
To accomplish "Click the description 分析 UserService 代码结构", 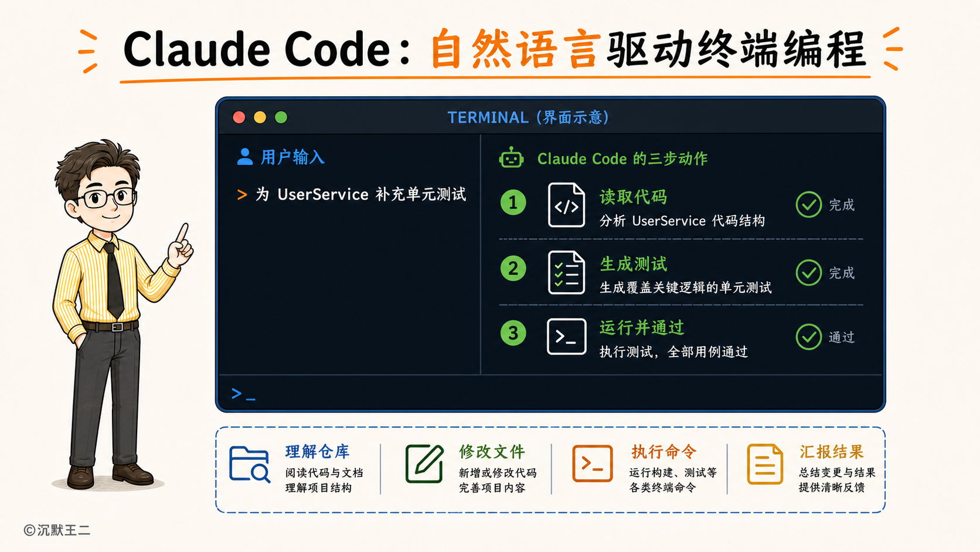I will [682, 221].
